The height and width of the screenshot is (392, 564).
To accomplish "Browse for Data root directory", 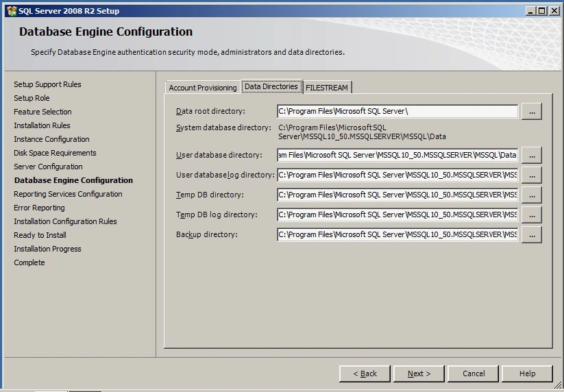I will click(531, 112).
